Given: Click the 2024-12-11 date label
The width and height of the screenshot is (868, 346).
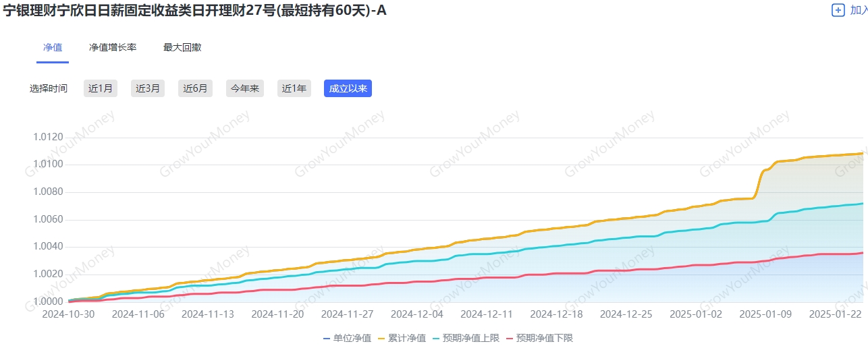Looking at the screenshot, I should [x=487, y=314].
